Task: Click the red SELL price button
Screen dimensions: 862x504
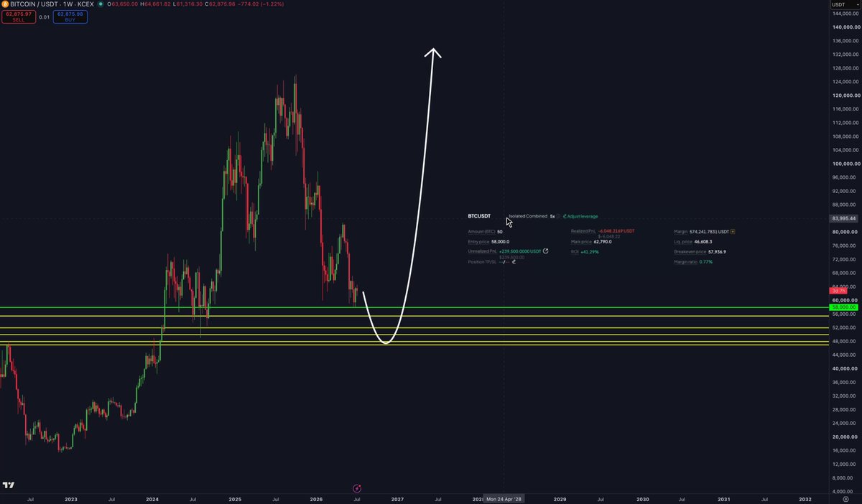Action: (19, 16)
